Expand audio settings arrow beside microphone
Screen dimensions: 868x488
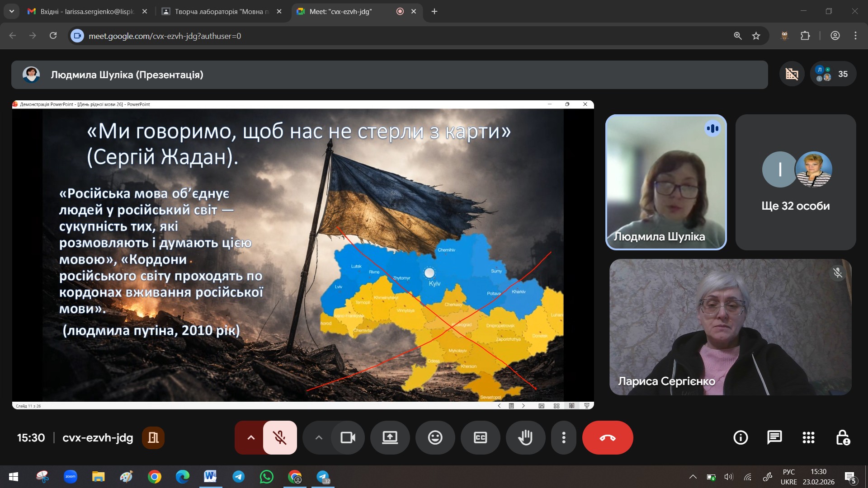251,437
